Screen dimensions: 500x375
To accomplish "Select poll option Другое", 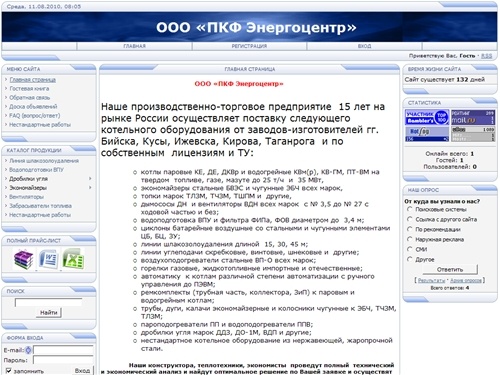I will point(410,259).
